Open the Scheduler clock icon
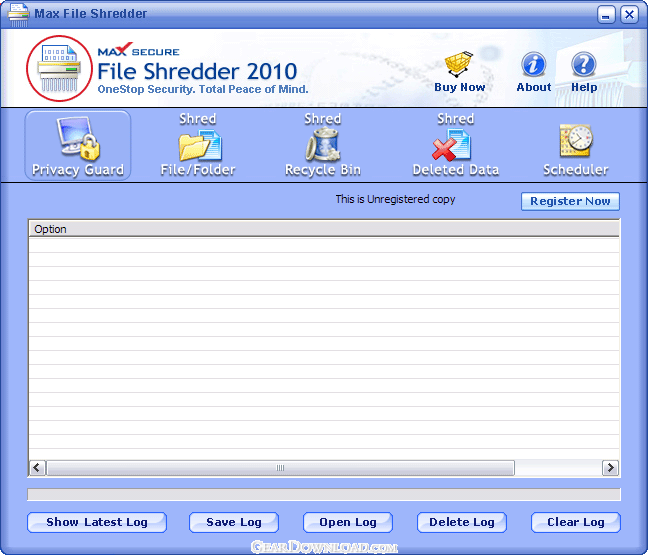 pyautogui.click(x=576, y=141)
